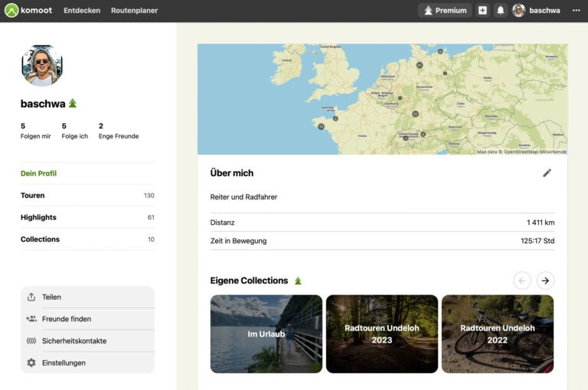Click the Sicherheitskontakte icon
Viewport: 588px width, 390px height.
[x=31, y=341]
